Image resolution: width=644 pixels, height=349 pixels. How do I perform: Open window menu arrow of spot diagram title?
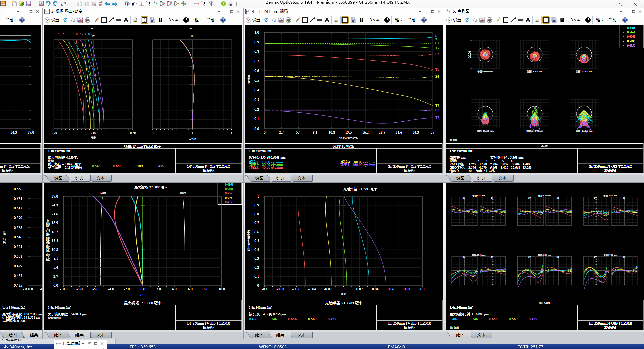pyautogui.click(x=621, y=11)
